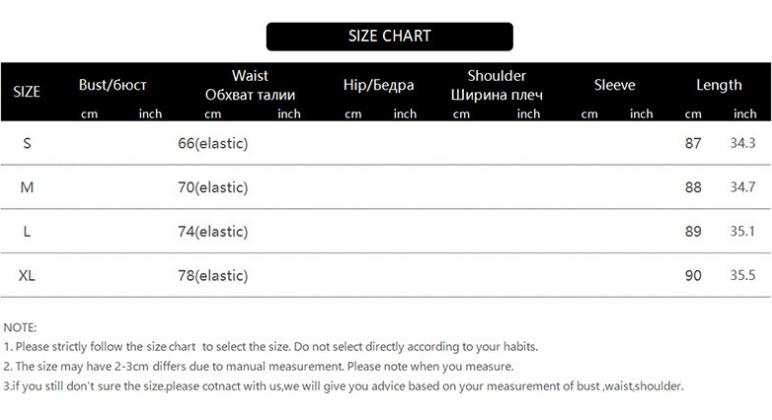
Task: Click the XL size row label
Action: click(27, 275)
